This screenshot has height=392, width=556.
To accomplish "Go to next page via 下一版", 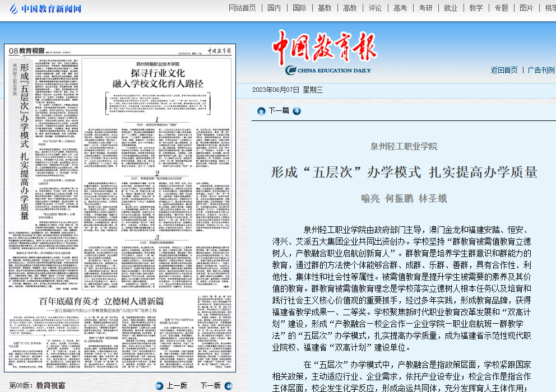I will tap(211, 386).
